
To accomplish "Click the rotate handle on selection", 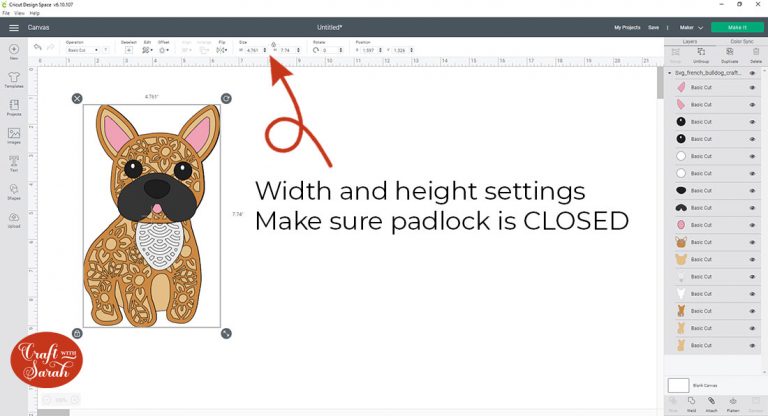I will (x=226, y=98).
